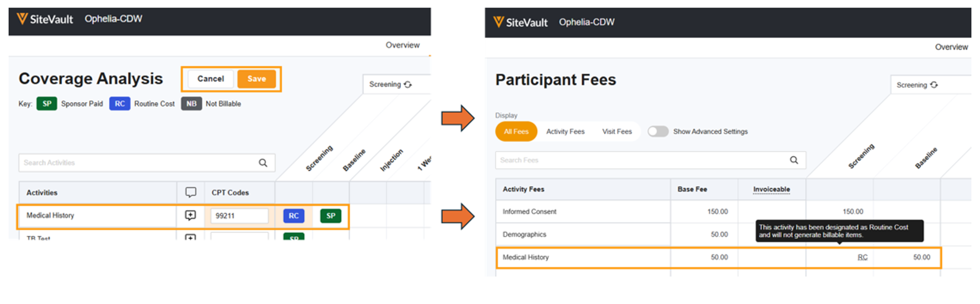
Task: Click the CPT Codes field containing 99211
Action: (239, 216)
